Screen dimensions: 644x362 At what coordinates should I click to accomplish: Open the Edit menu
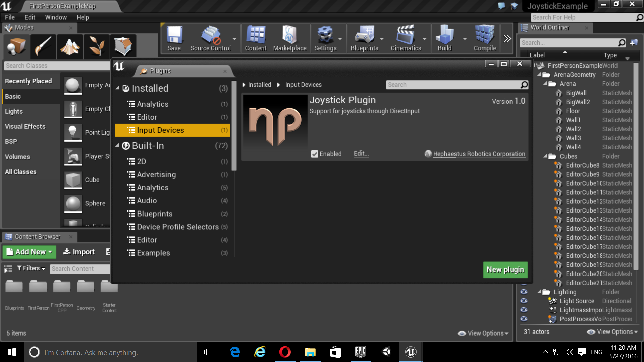click(30, 17)
